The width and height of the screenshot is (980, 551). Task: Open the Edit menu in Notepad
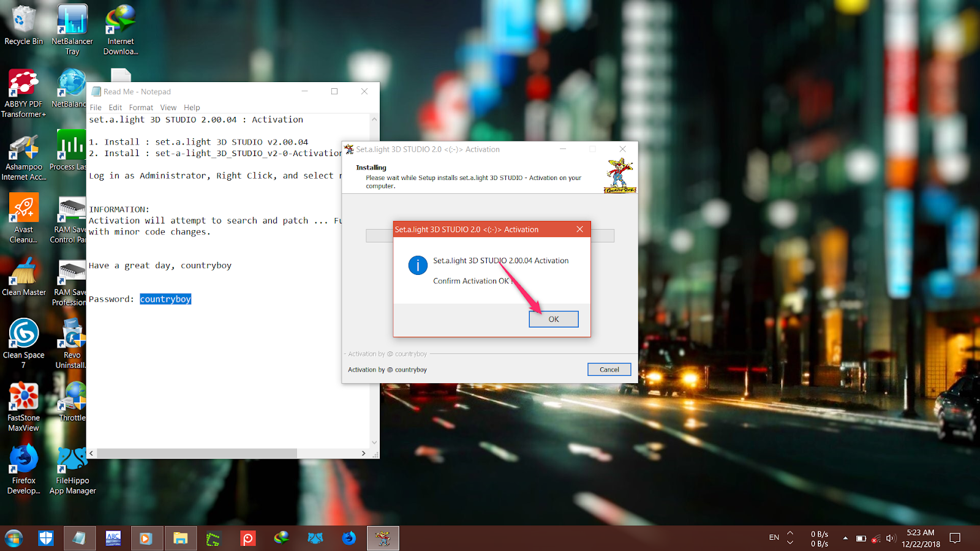click(x=115, y=108)
